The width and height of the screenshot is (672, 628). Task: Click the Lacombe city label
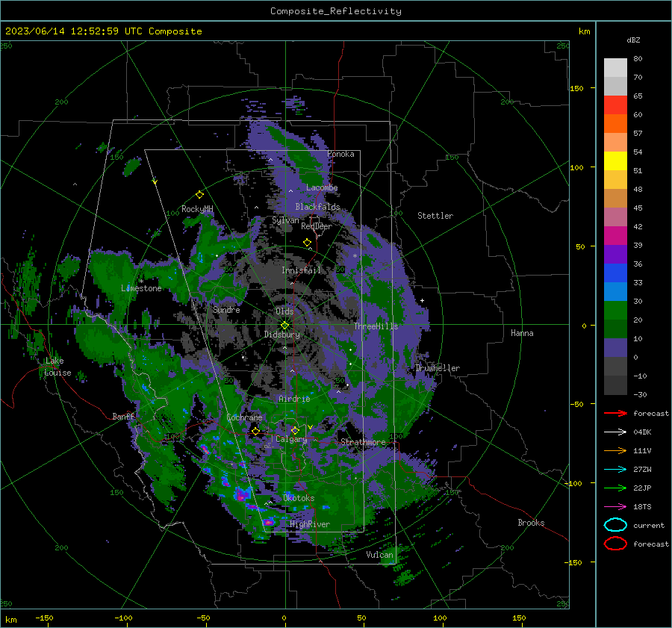322,187
